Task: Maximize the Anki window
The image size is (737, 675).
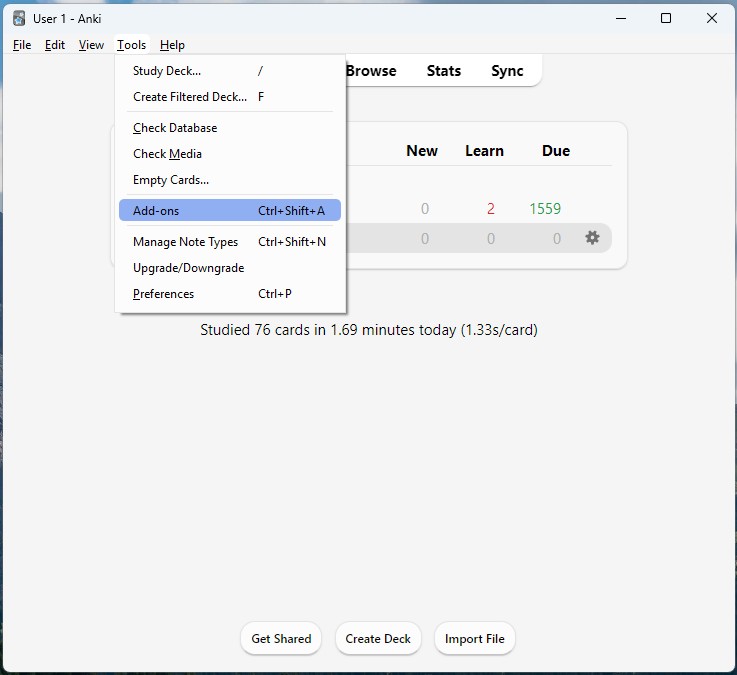Action: pyautogui.click(x=666, y=19)
